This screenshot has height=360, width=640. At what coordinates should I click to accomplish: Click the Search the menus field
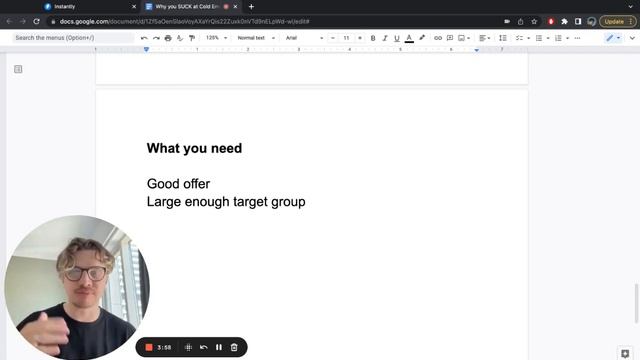point(73,38)
